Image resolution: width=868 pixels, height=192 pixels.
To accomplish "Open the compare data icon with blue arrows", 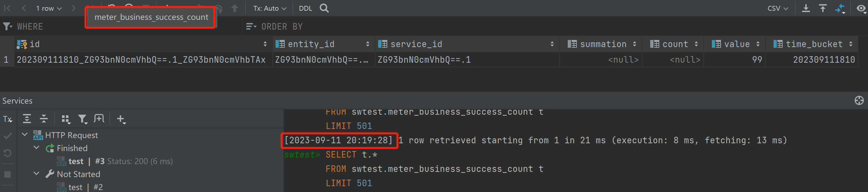I will [x=840, y=8].
